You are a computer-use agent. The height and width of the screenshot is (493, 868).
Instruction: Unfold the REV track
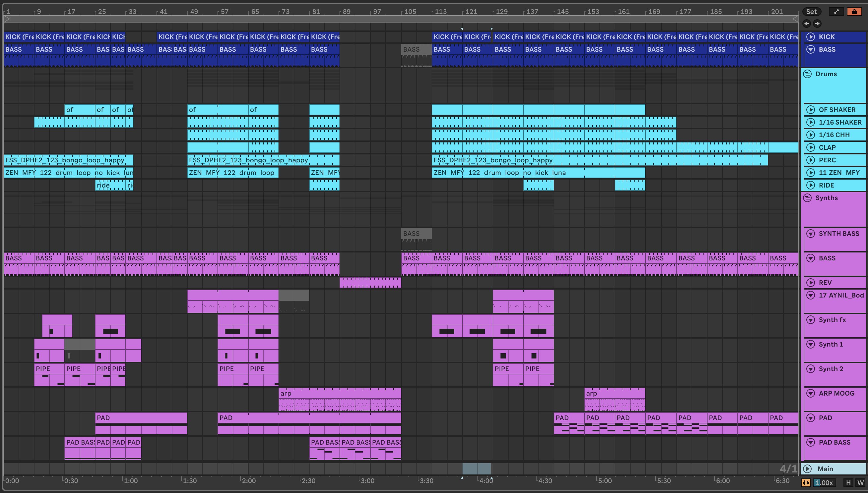coord(810,282)
